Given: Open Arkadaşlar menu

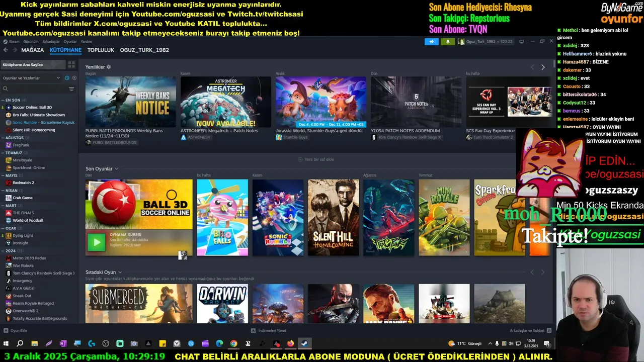Looking at the screenshot, I should click(51, 42).
